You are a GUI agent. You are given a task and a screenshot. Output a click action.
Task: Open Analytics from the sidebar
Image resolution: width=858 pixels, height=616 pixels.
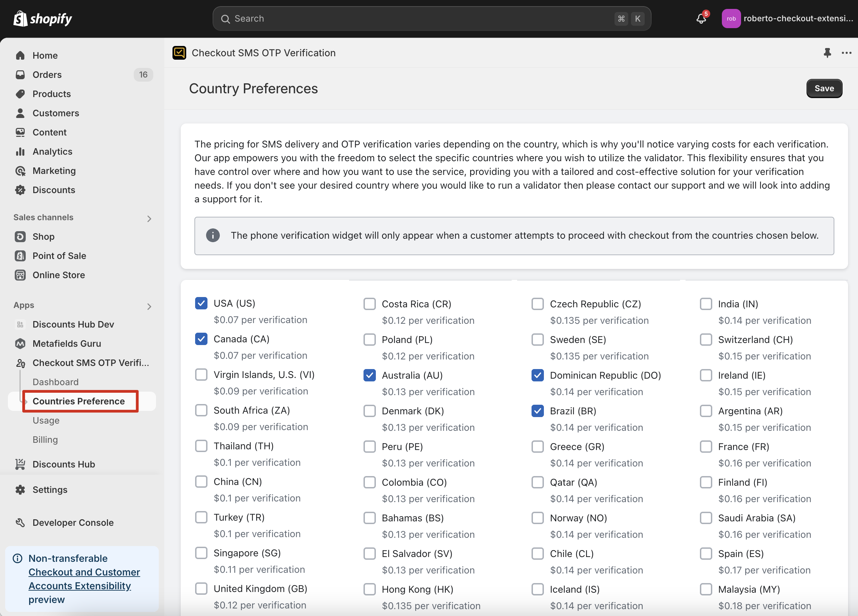coord(52,151)
